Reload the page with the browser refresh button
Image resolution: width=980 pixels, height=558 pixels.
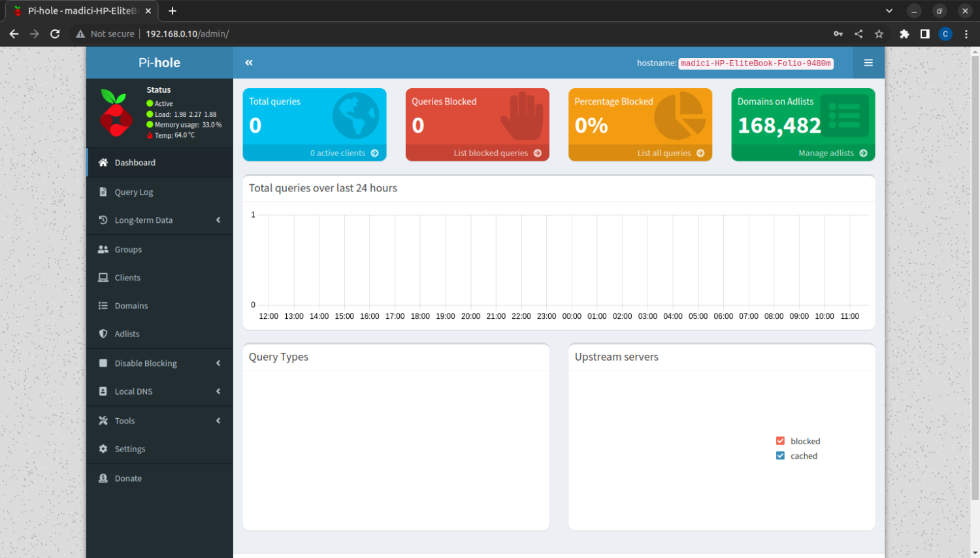click(x=55, y=34)
